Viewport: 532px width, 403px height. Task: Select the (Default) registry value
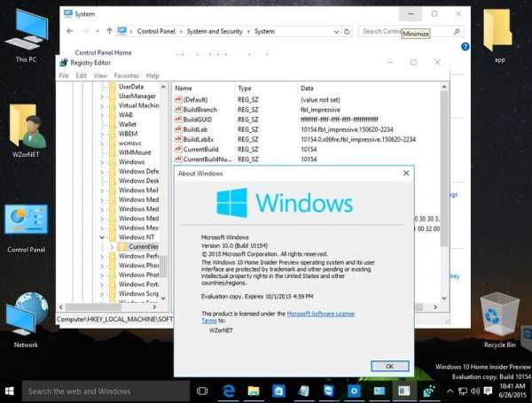195,100
